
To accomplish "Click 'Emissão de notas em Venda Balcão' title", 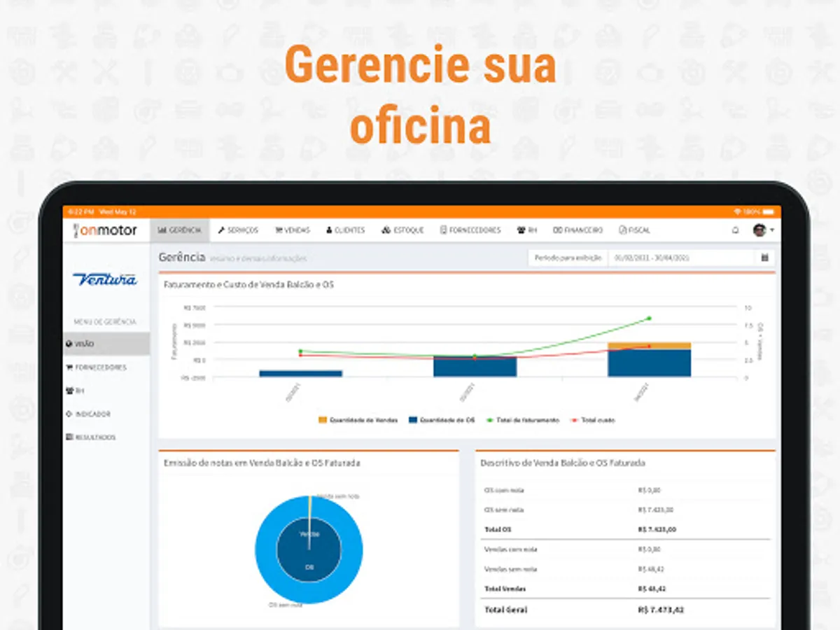I will 262,463.
